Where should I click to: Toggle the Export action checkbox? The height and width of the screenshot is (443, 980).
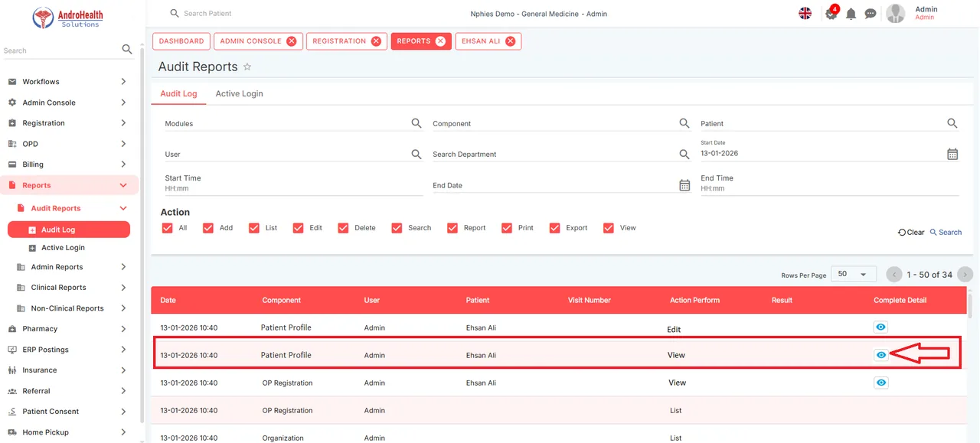[555, 228]
